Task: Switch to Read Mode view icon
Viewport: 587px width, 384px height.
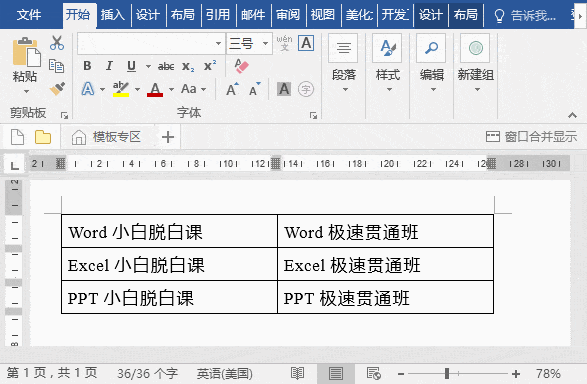Action: (297, 373)
